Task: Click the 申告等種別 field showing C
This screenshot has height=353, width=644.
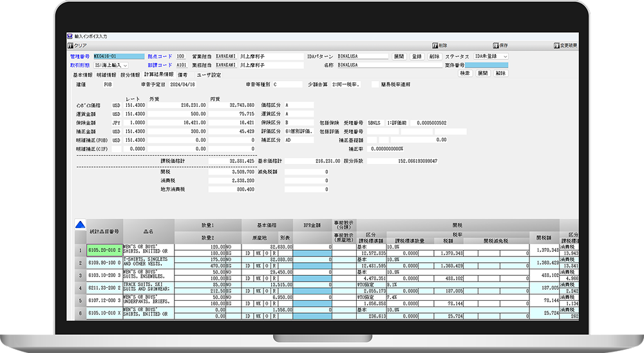Action: click(287, 84)
